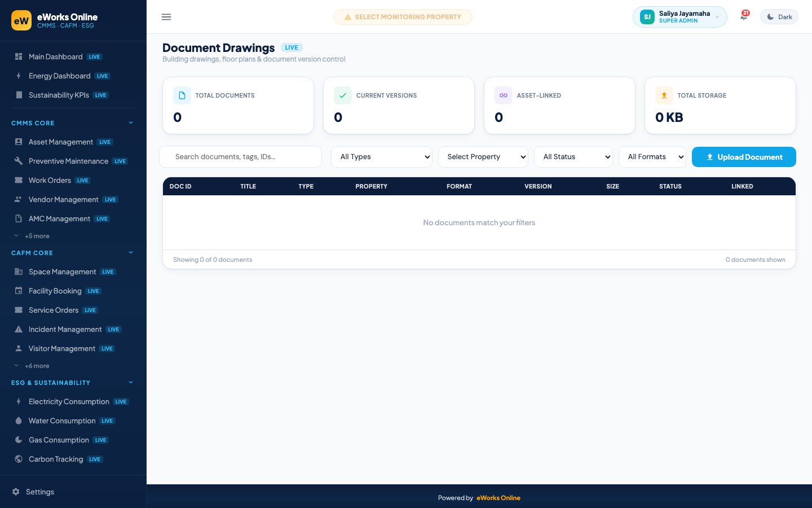
Task: Open the All Status dropdown
Action: point(573,157)
